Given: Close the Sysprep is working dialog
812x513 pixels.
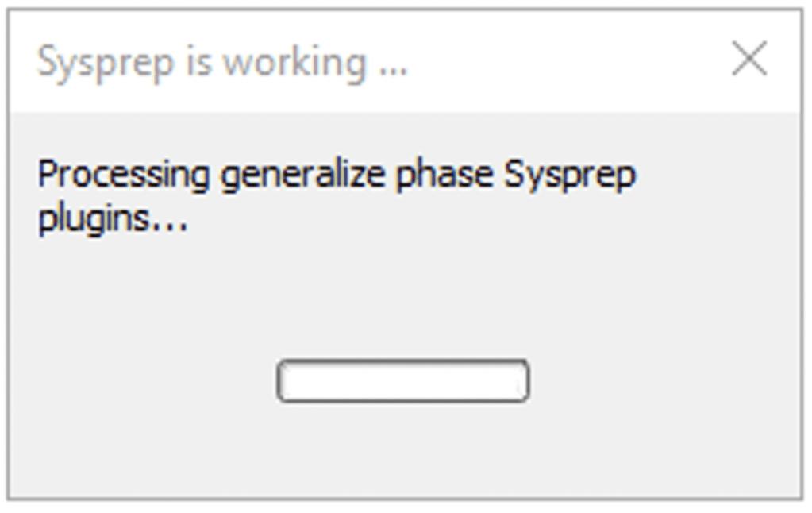Looking at the screenshot, I should coord(749,60).
